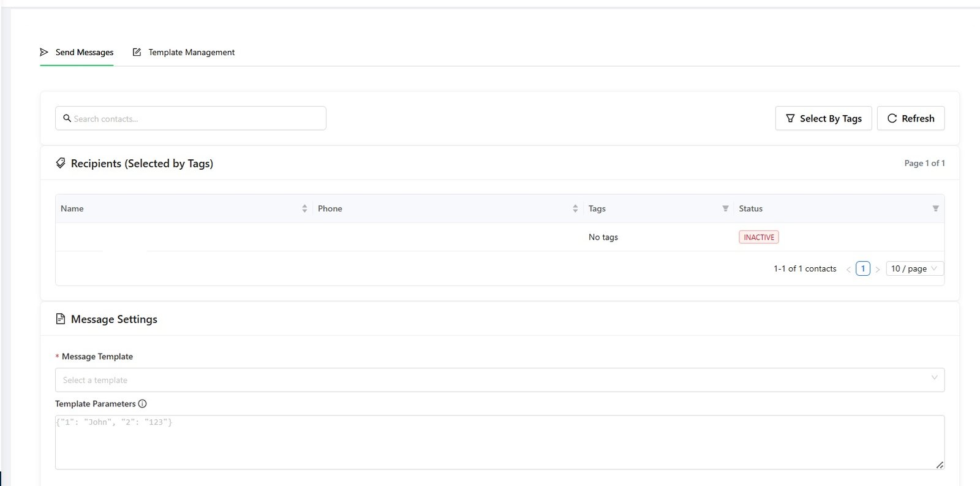Click the Template Parameters info icon
The image size is (980, 486).
143,404
